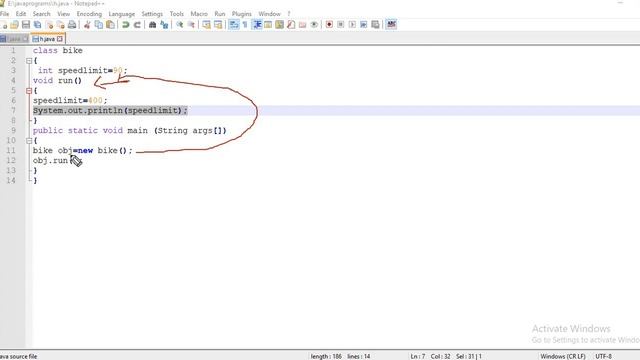The height and width of the screenshot is (360, 640).
Task: Toggle Show All Characters pilcrow icon
Action: pyautogui.click(x=245, y=25)
